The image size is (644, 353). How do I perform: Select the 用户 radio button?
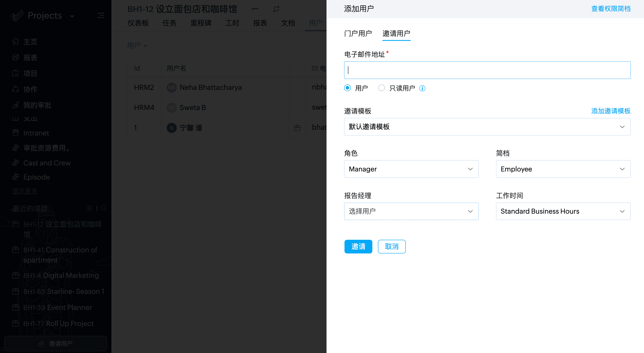pos(347,88)
